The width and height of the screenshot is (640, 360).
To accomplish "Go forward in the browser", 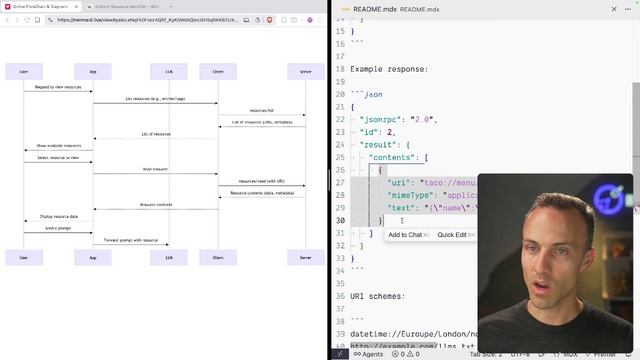I will pos(17,20).
